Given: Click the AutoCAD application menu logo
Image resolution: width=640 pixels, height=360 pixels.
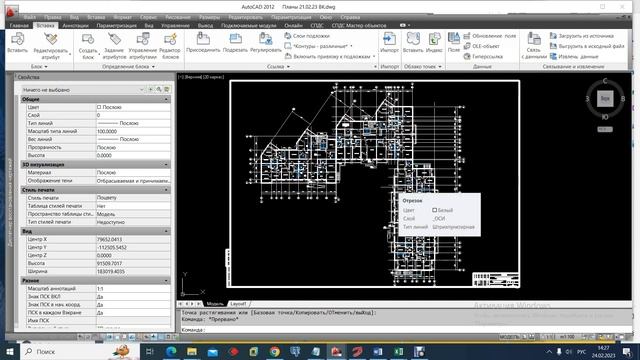Looking at the screenshot, I should pos(11,11).
